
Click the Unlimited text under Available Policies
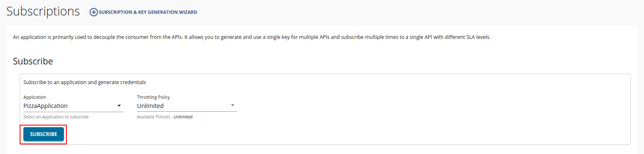tap(183, 117)
